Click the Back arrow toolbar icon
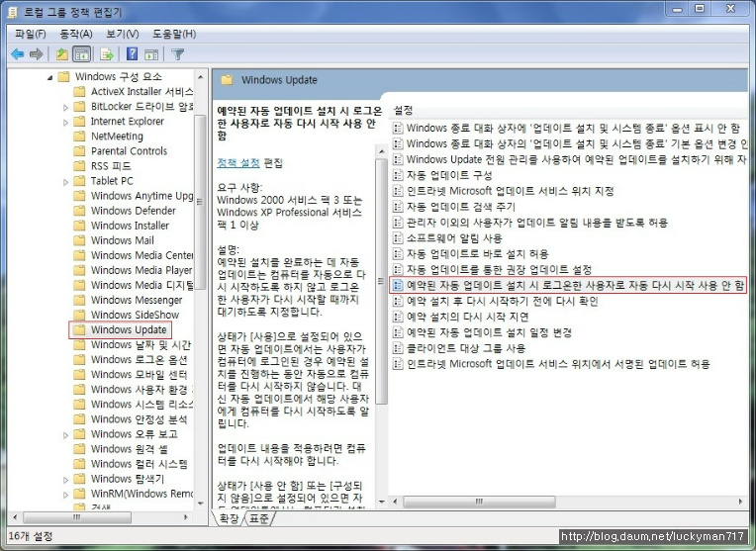 [x=18, y=54]
